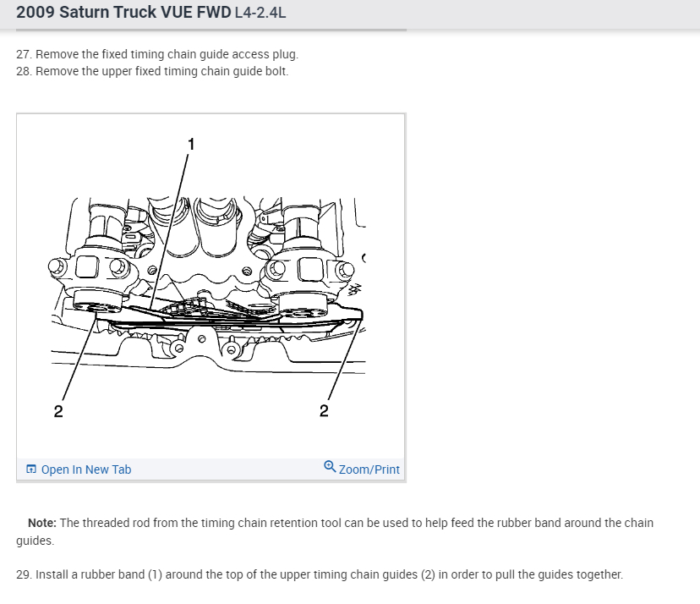This screenshot has height=604, width=700.
Task: Click the 2009 Saturn Truck VUE FWD title
Action: coord(123,12)
